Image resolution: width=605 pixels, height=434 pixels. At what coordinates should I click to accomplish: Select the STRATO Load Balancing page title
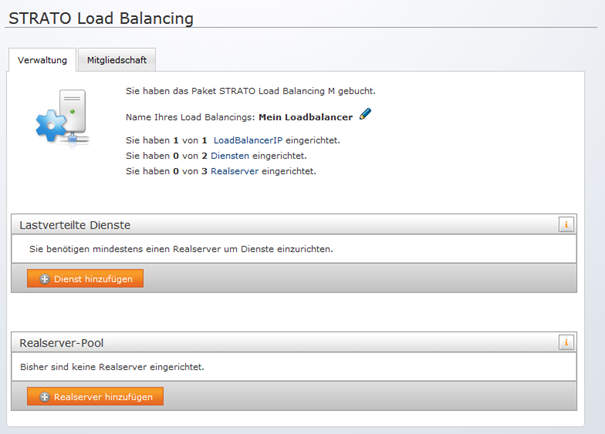coord(101,19)
